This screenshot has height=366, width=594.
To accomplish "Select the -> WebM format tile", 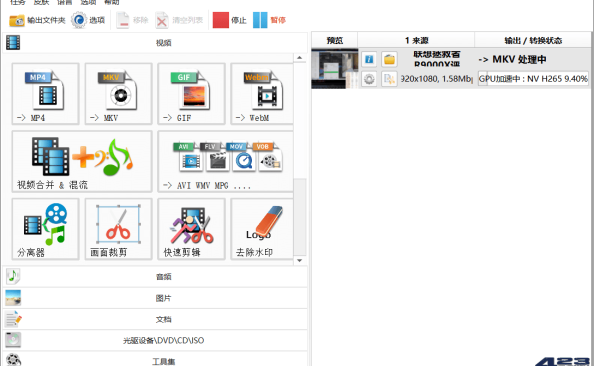I will (262, 94).
